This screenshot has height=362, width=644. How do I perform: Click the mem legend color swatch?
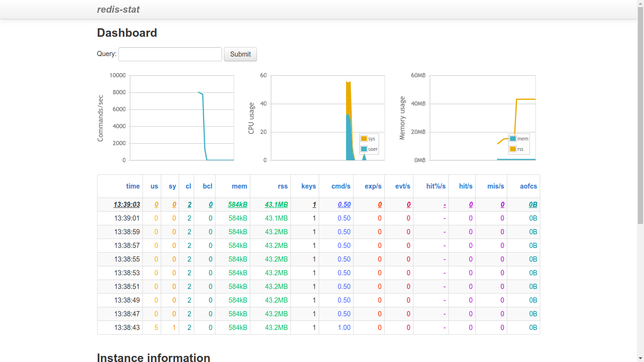point(513,139)
